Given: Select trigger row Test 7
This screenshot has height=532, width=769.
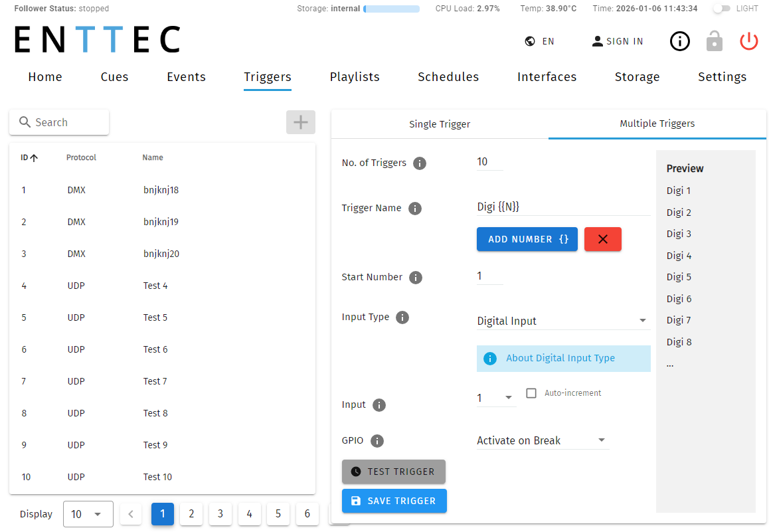Looking at the screenshot, I should 162,381.
